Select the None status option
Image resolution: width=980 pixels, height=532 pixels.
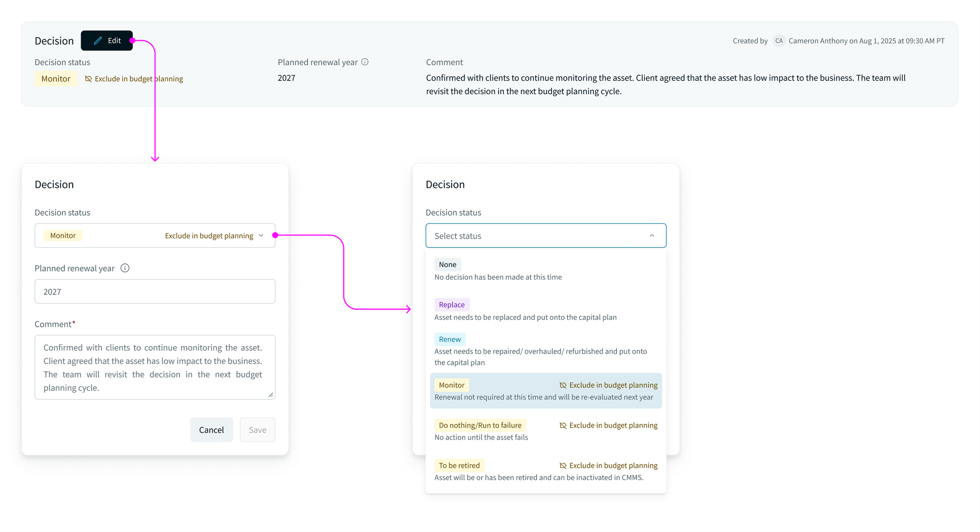tap(447, 265)
